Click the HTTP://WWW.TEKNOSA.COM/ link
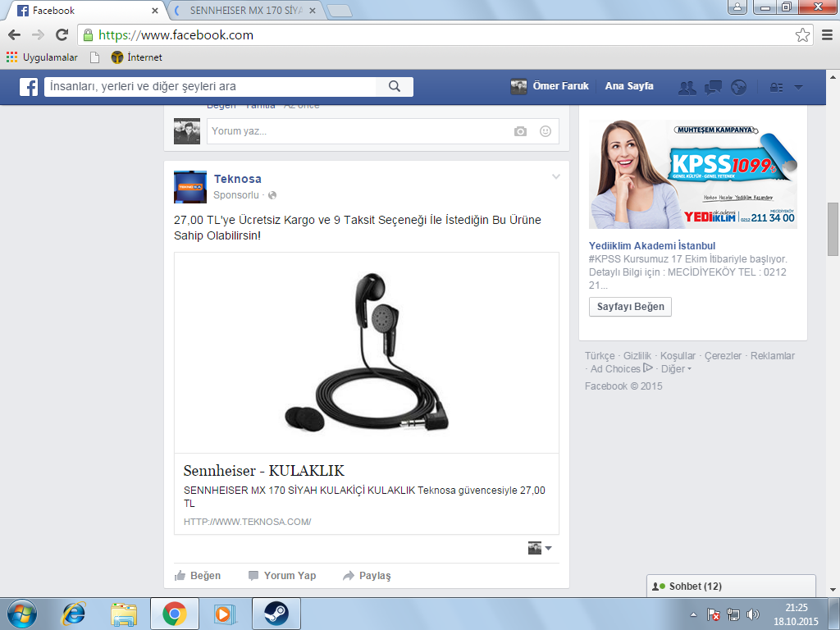840x630 pixels. point(248,522)
